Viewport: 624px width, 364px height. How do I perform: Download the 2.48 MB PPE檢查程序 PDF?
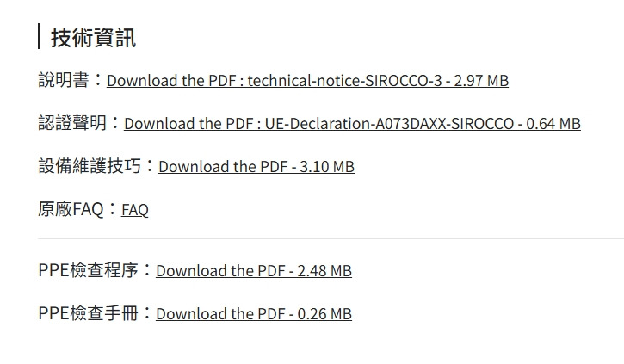point(253,271)
